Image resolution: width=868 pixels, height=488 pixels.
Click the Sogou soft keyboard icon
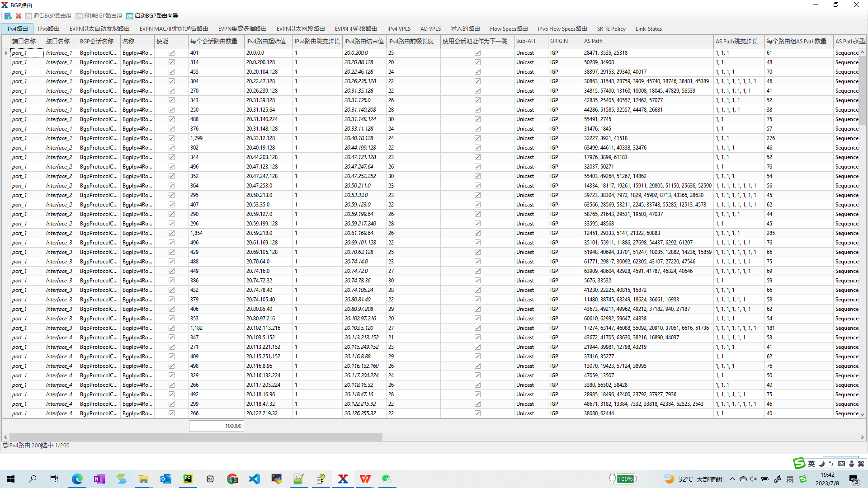841,464
